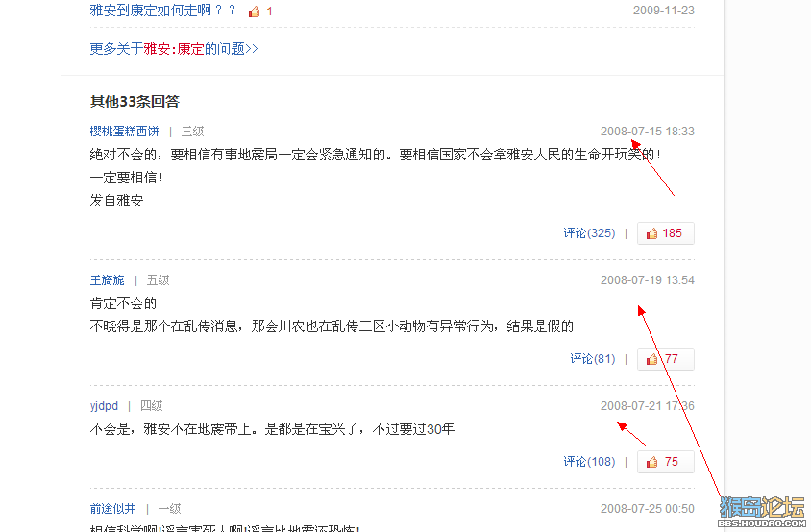This screenshot has height=532, width=811.
Task: Expand comments 评论(81)
Action: click(x=593, y=359)
